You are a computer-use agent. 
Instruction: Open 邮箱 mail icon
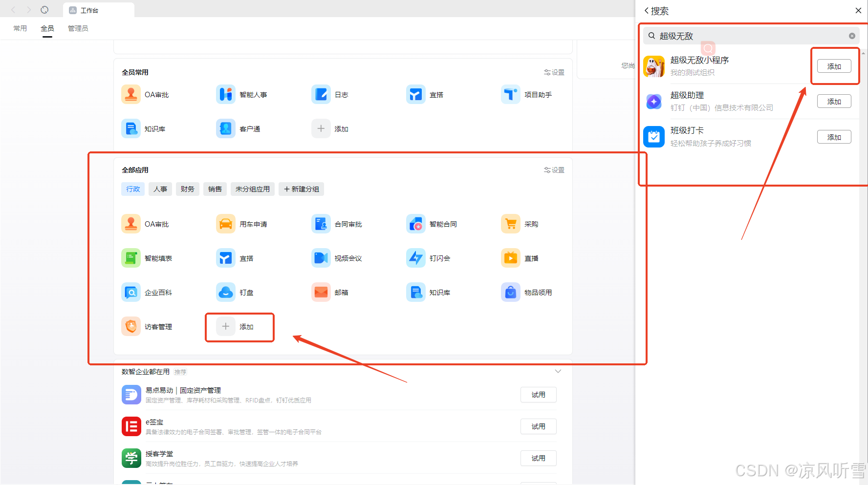(x=321, y=292)
